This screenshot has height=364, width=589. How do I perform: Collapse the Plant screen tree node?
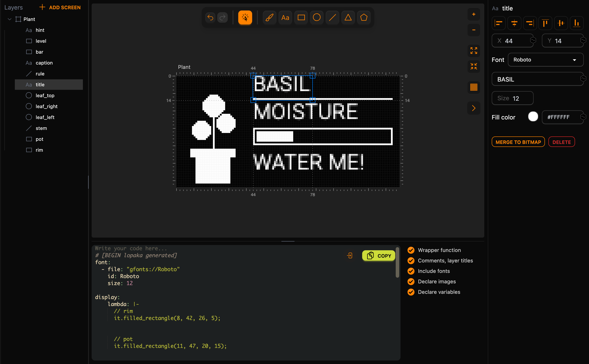pos(10,19)
